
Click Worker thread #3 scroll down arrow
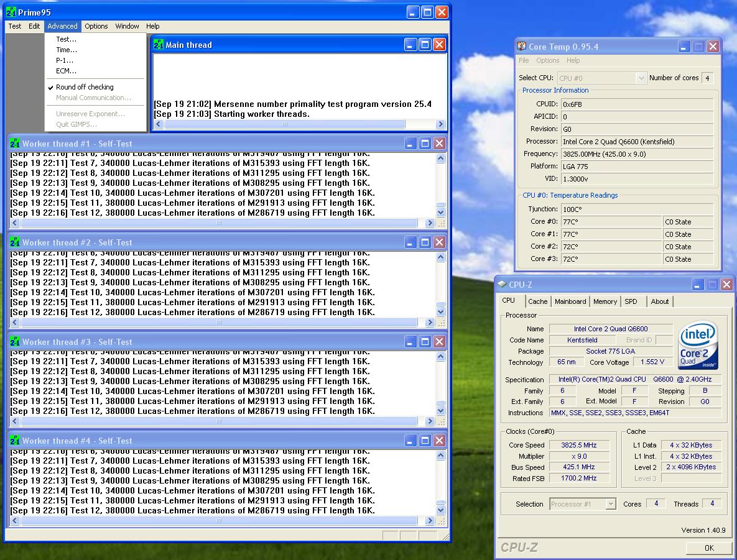440,410
